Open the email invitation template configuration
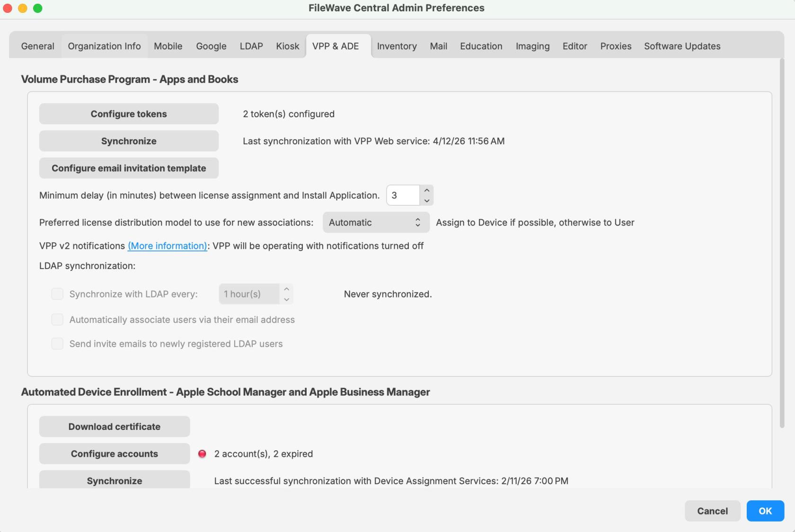Image resolution: width=795 pixels, height=532 pixels. click(x=129, y=168)
